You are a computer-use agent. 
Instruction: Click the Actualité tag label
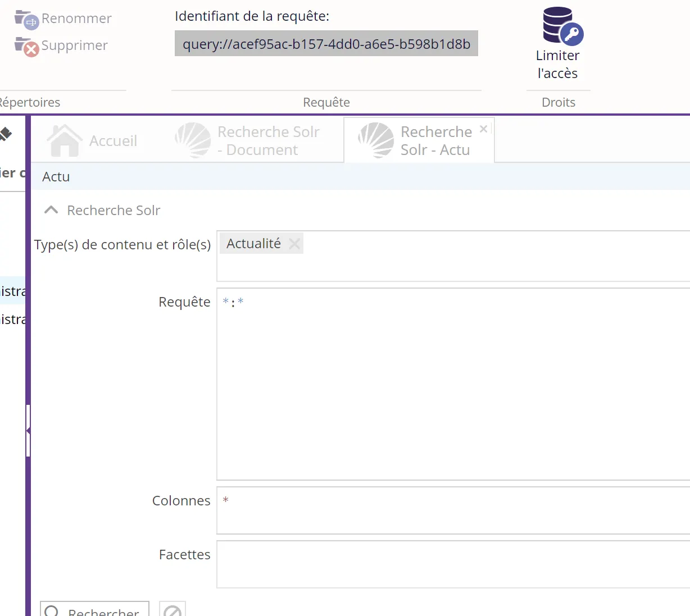pos(253,244)
